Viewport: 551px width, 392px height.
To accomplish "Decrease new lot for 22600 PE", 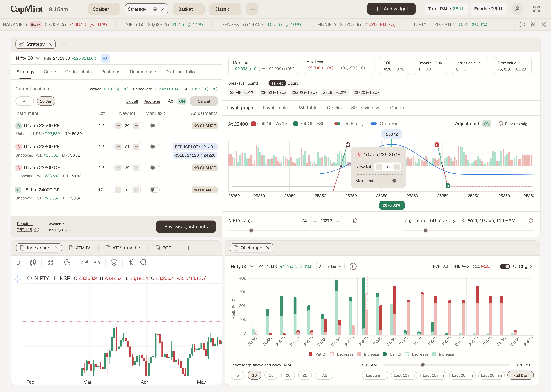I will (x=118, y=126).
